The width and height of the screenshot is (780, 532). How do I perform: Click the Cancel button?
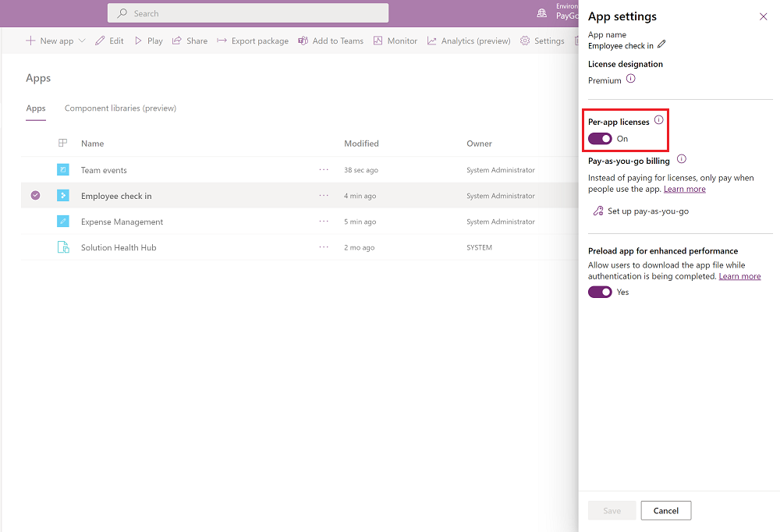pyautogui.click(x=665, y=511)
